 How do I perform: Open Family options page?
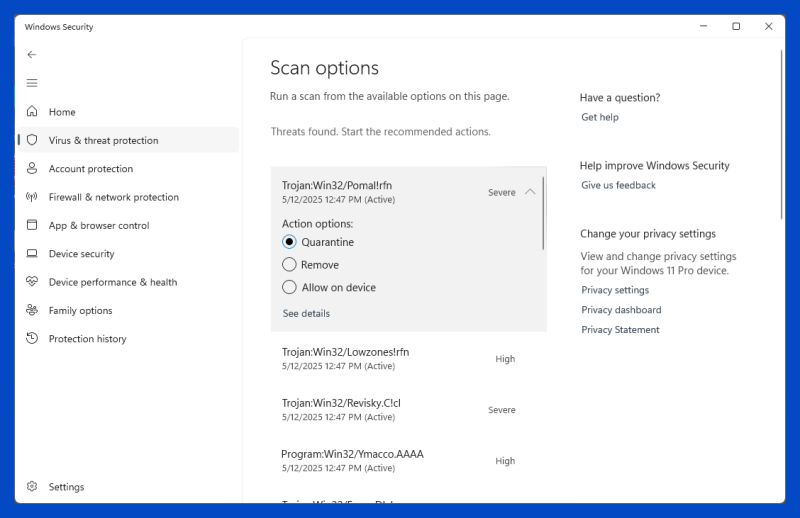pyautogui.click(x=128, y=310)
